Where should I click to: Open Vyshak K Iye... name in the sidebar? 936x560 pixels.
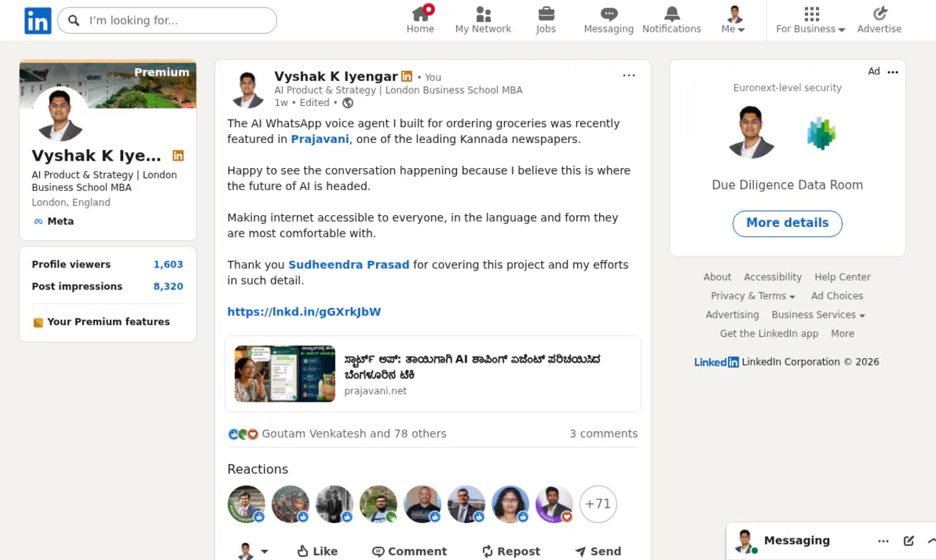click(x=97, y=155)
